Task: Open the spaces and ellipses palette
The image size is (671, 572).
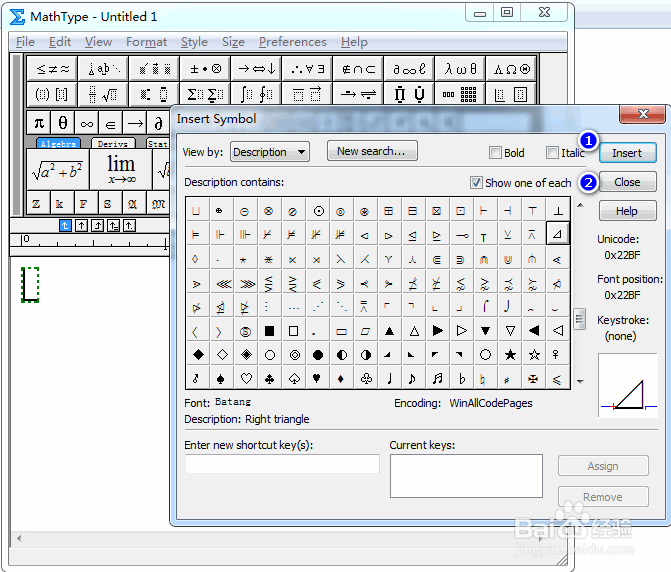Action: pyautogui.click(x=103, y=68)
